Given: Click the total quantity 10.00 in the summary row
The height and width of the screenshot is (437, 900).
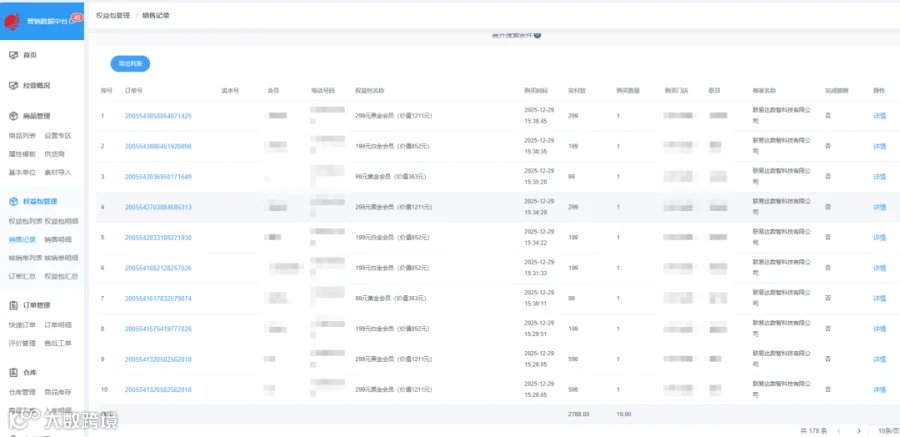Looking at the screenshot, I should (624, 414).
